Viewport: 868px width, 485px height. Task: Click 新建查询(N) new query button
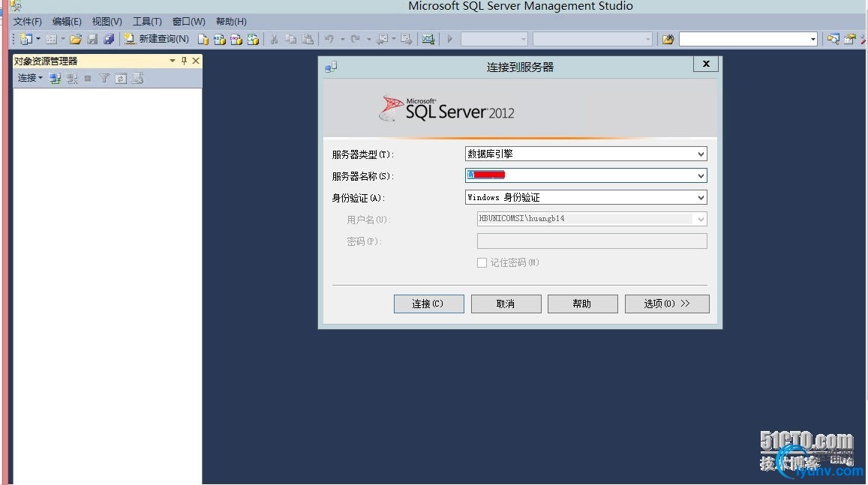[157, 39]
